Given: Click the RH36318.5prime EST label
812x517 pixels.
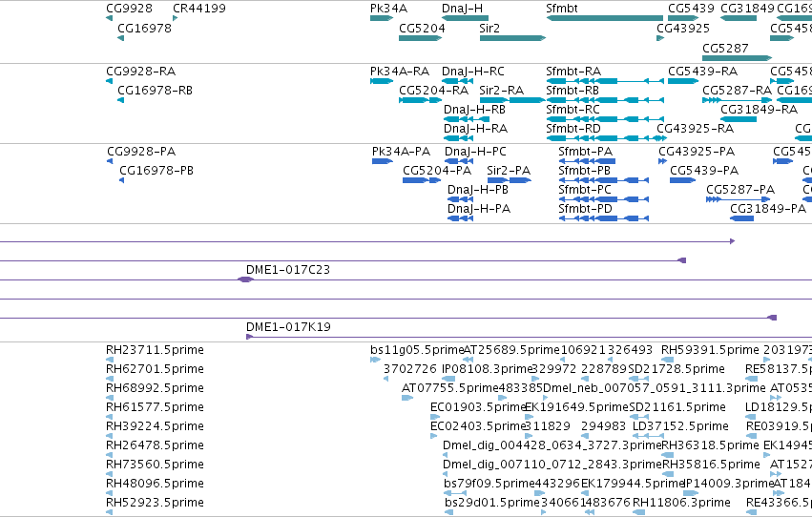Looking at the screenshot, I should tap(711, 446).
